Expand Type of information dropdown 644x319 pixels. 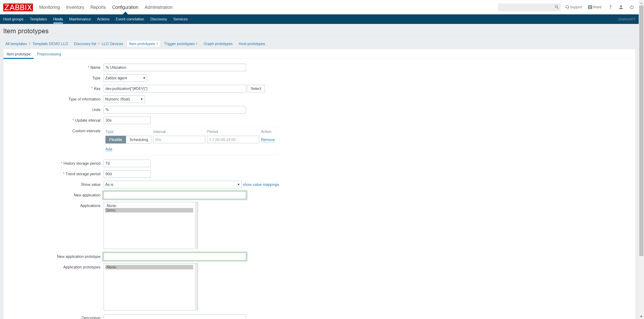tap(124, 99)
